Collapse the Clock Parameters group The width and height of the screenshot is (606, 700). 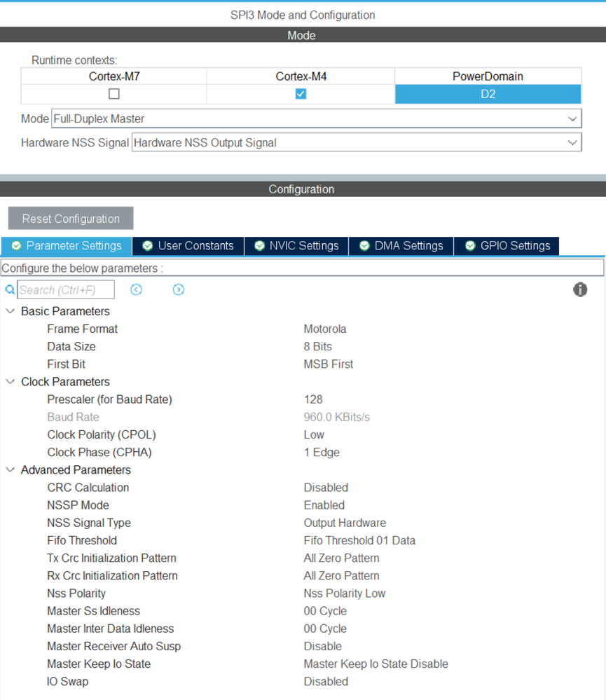(11, 382)
